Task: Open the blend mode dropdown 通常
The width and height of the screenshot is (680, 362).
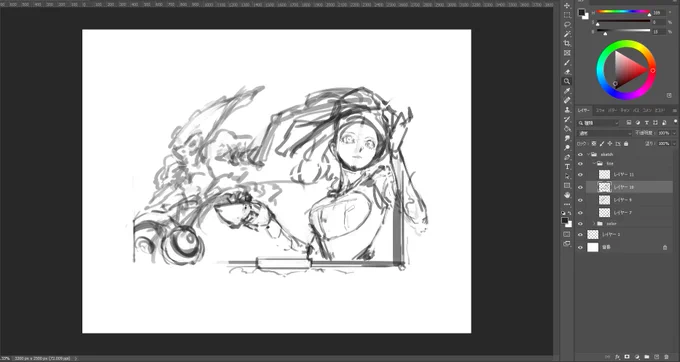Action: click(x=605, y=133)
